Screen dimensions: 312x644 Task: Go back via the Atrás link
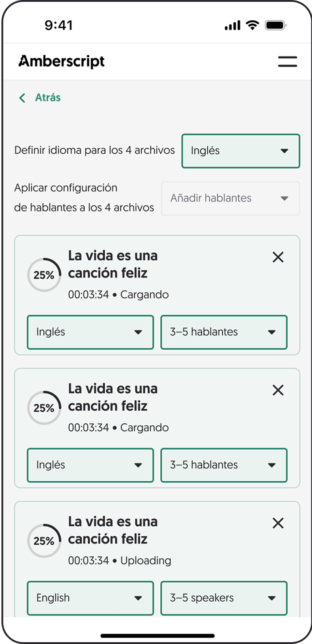pyautogui.click(x=48, y=98)
